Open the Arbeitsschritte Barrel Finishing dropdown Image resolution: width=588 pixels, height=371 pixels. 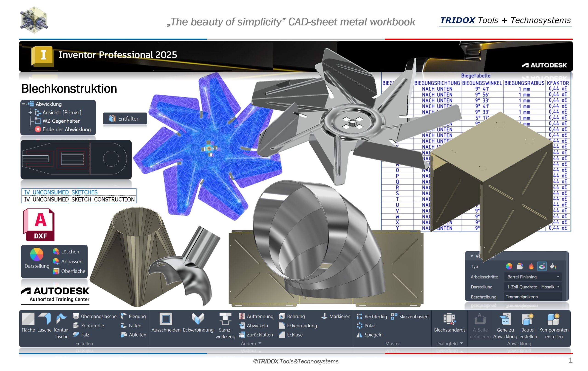533,277
